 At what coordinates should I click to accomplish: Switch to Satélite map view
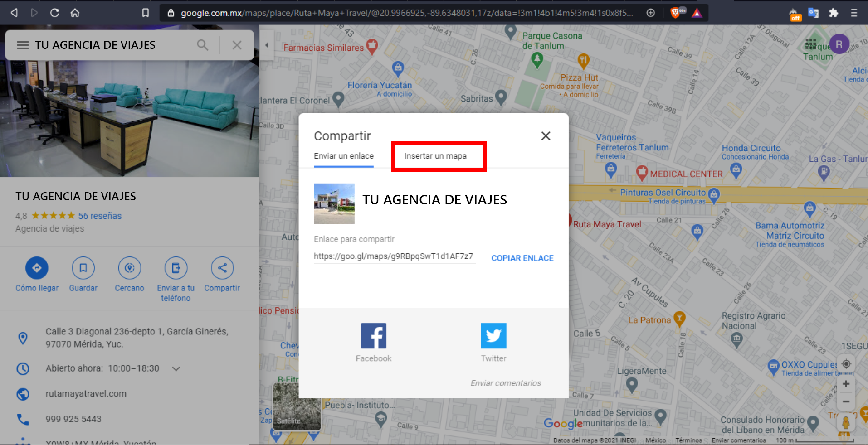point(297,406)
